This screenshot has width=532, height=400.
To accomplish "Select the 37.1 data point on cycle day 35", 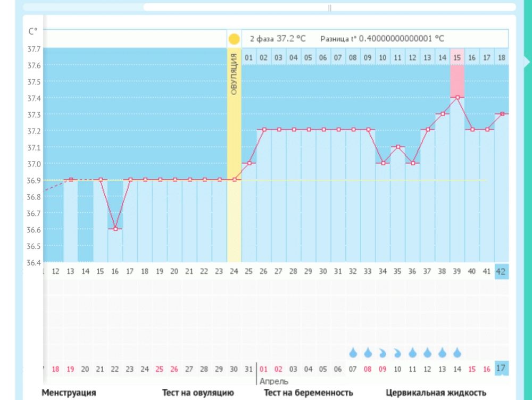I will (x=398, y=147).
